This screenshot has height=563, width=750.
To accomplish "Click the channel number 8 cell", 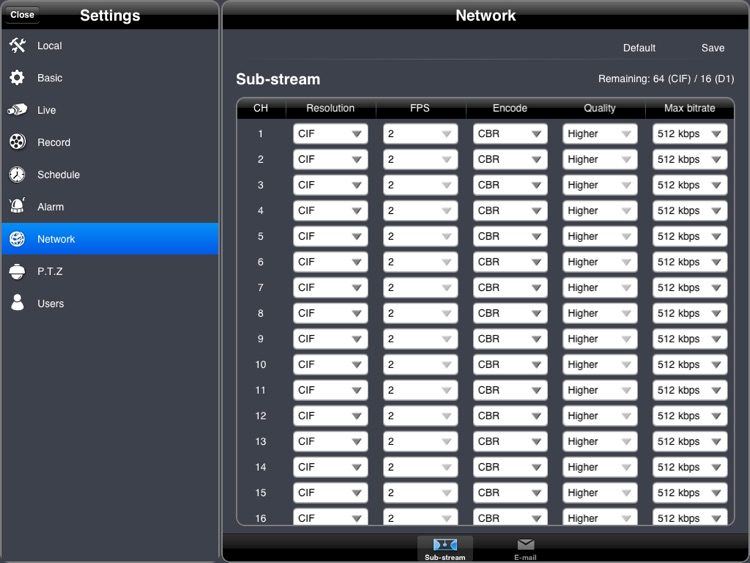I will [x=261, y=313].
